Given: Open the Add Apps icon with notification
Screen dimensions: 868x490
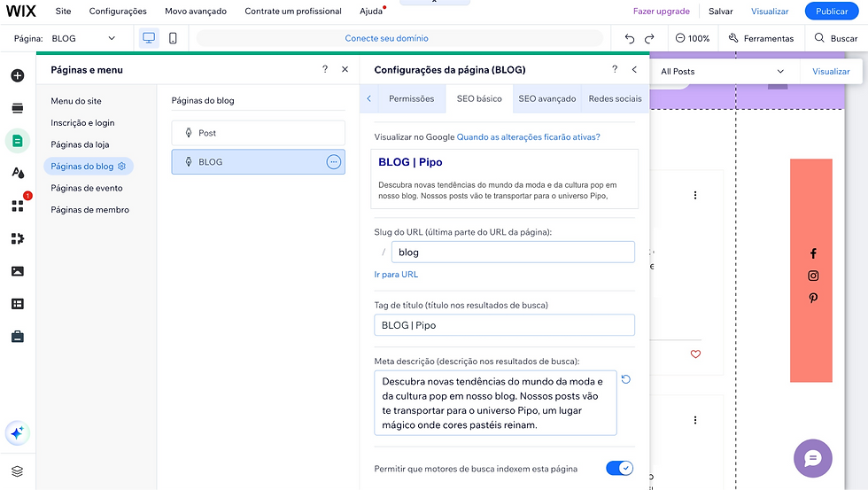Looking at the screenshot, I should [18, 206].
